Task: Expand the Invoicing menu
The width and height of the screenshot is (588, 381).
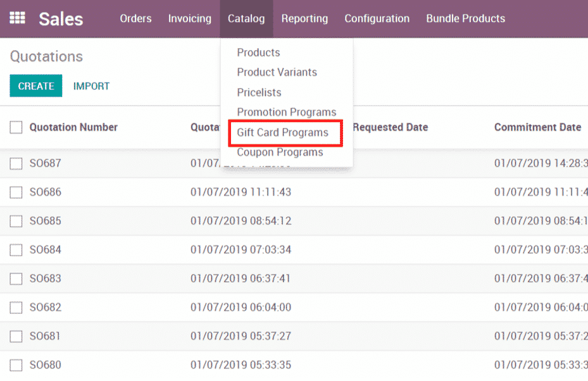Action: click(x=189, y=19)
